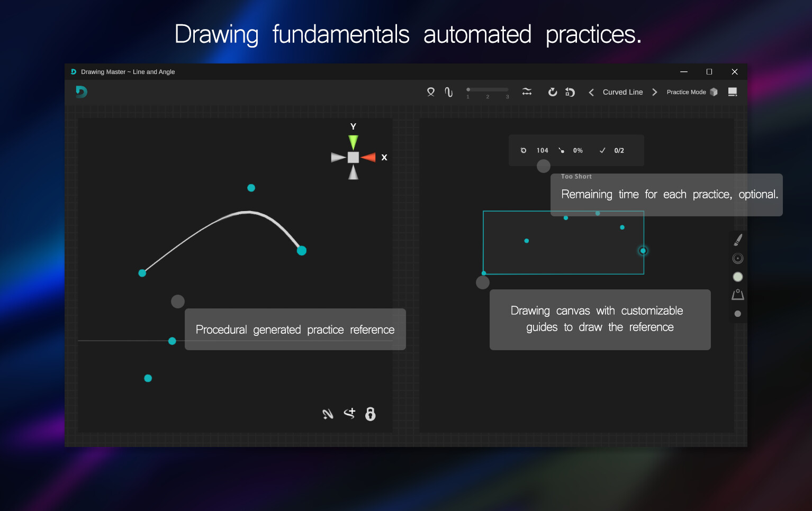The width and height of the screenshot is (812, 511).
Task: Click the undo rotation icon in the toolbar
Action: pos(570,92)
